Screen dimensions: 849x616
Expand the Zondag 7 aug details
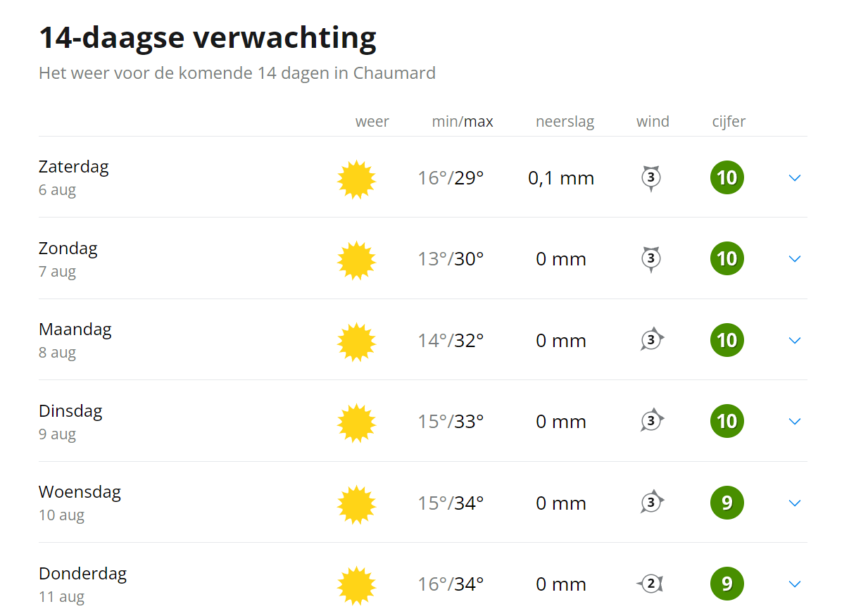pyautogui.click(x=795, y=259)
